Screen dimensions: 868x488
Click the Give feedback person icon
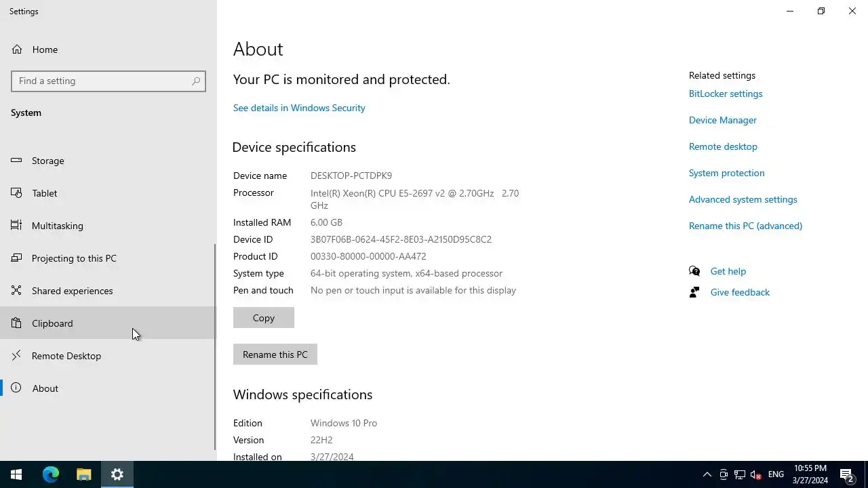(694, 292)
